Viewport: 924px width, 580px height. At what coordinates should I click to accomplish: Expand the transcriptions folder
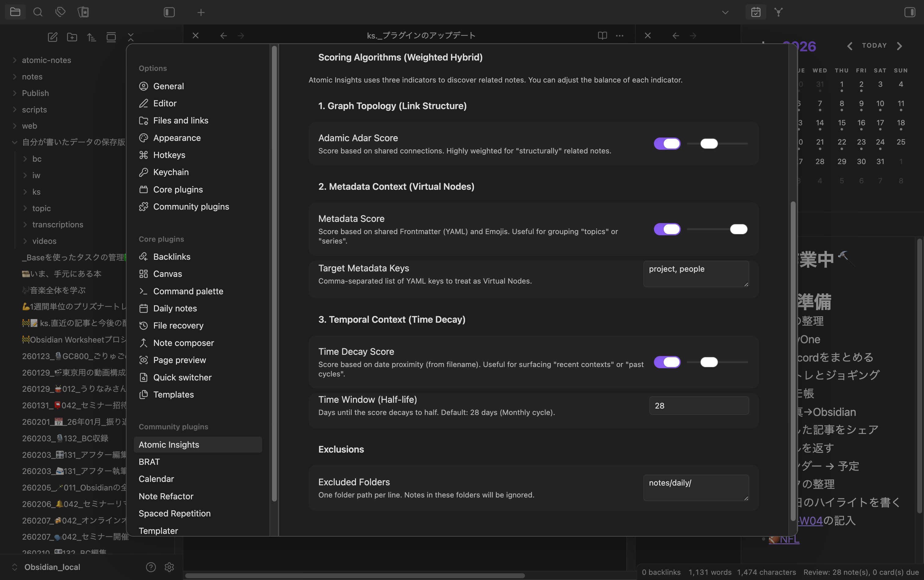click(57, 224)
